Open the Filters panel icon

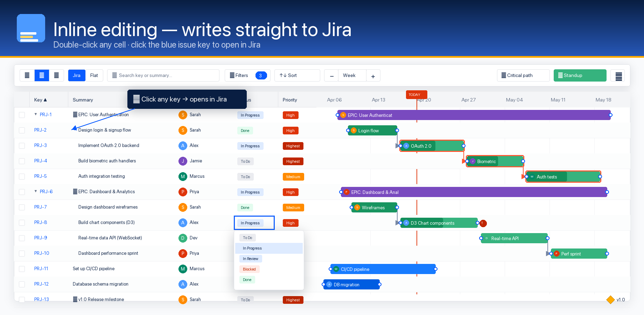coord(232,75)
